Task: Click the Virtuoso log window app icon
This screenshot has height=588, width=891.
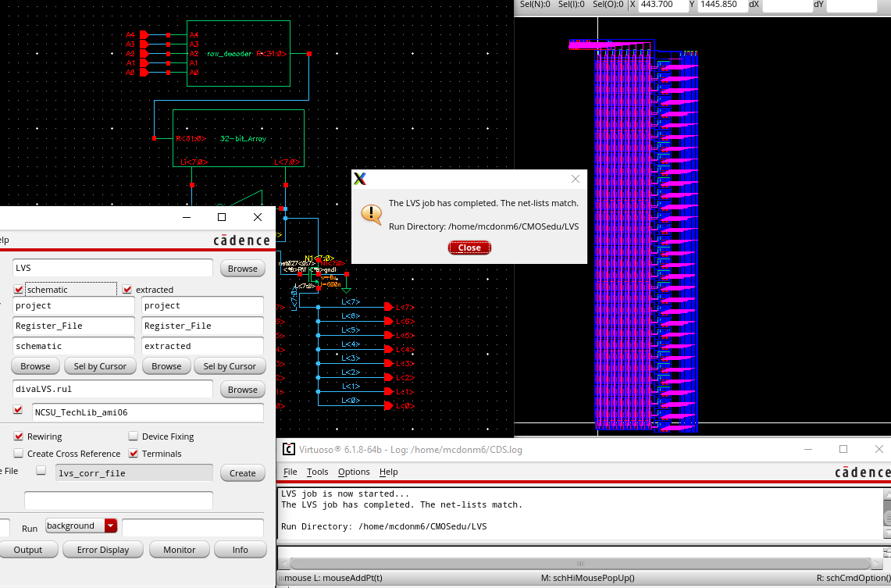Action: coord(289,449)
